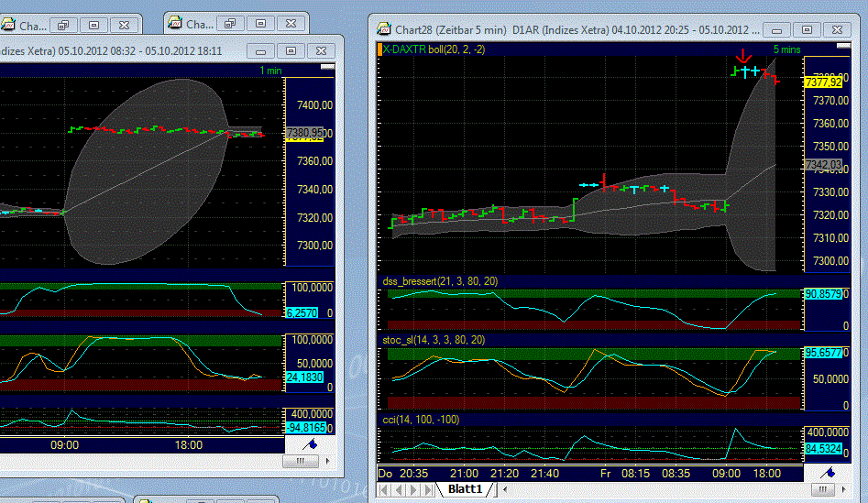This screenshot has width=868, height=503.
Task: Close the first minimized Cha... window
Action: tap(124, 26)
